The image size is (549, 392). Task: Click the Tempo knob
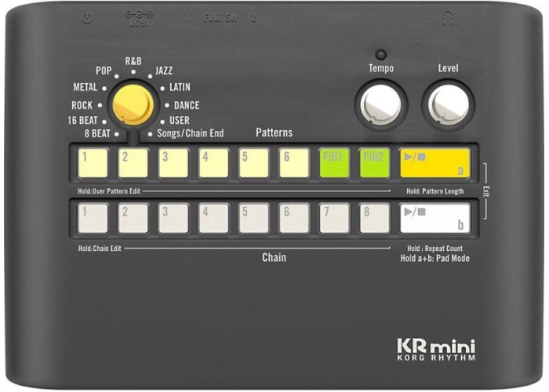[x=381, y=104]
